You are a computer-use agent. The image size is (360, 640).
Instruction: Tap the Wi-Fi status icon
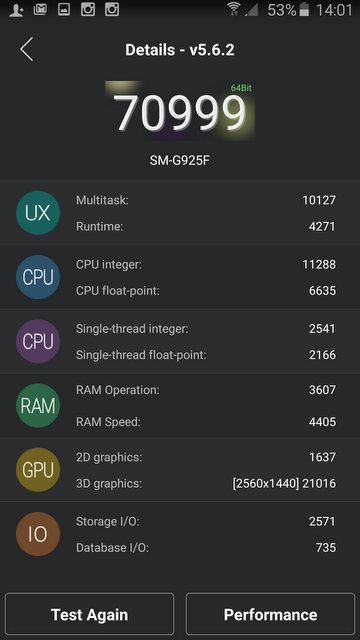point(234,9)
